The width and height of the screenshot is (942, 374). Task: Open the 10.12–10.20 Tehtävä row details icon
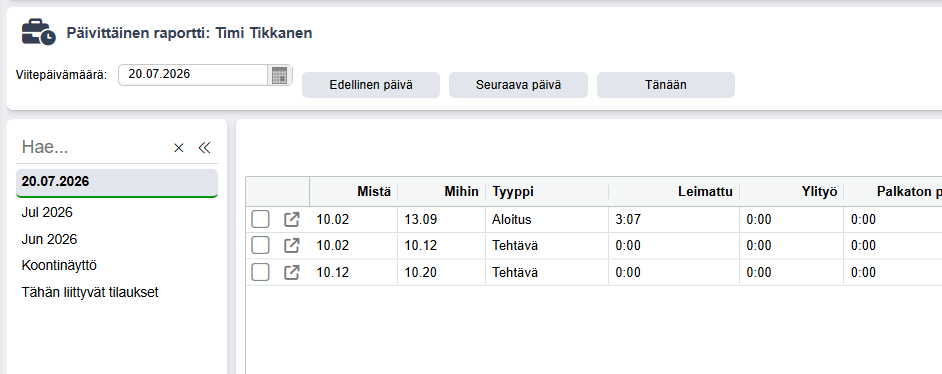(x=291, y=273)
